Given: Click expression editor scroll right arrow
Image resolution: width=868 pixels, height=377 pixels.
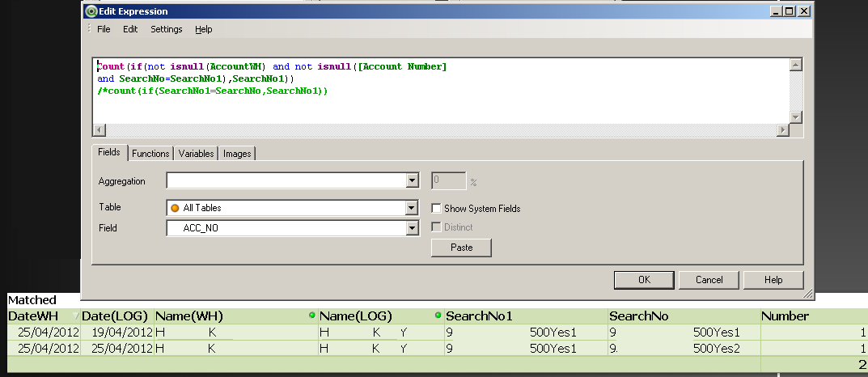Looking at the screenshot, I should click(782, 130).
